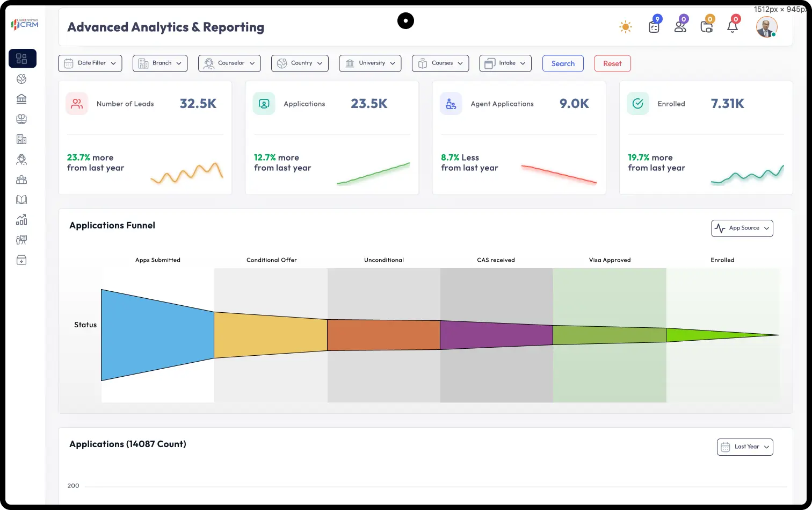This screenshot has width=812, height=510.
Task: Click the Applications card icon
Action: pyautogui.click(x=264, y=104)
